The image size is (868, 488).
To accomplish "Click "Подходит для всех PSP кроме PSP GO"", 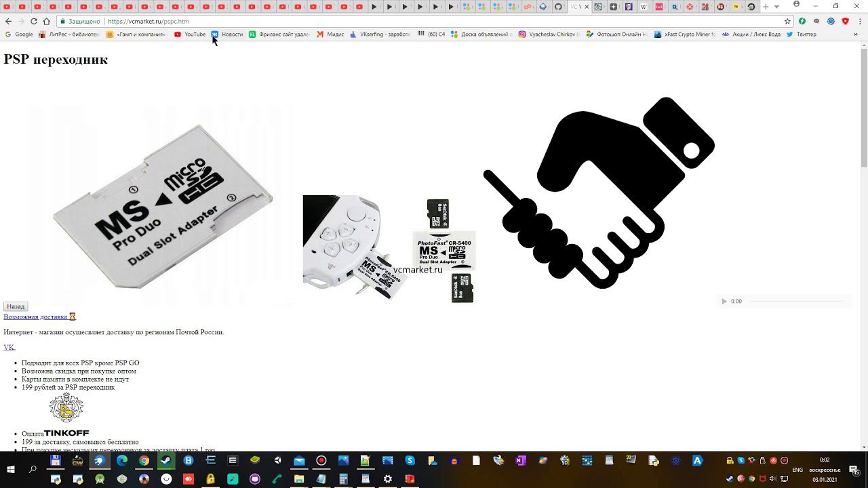I will click(x=80, y=363).
